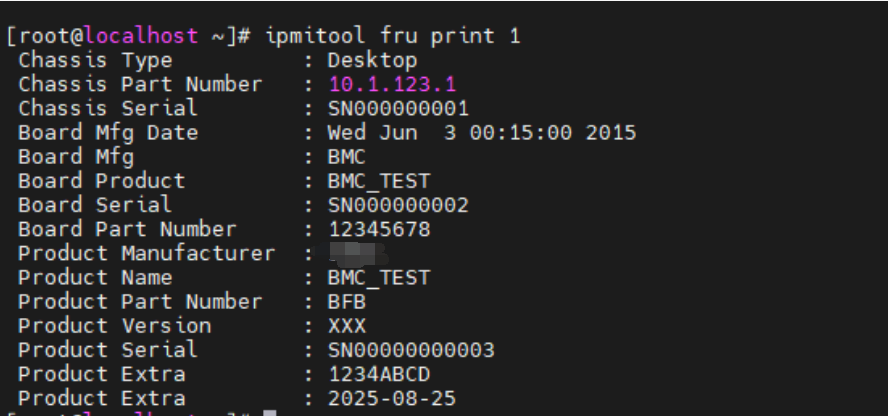This screenshot has height=416, width=888.
Task: Click the 10.1.123.1 chassis part number
Action: pos(392,84)
